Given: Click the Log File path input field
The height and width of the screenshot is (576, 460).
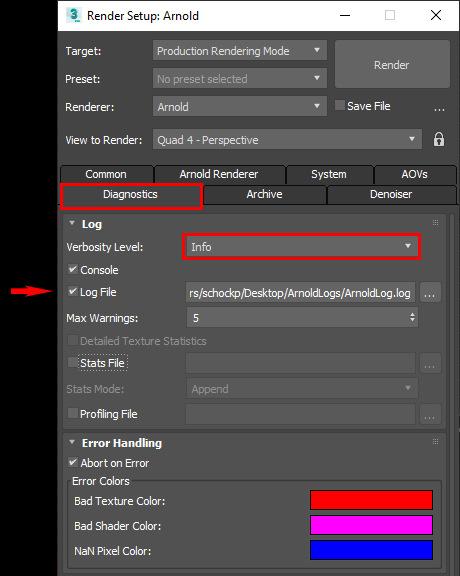Looking at the screenshot, I should (x=300, y=293).
